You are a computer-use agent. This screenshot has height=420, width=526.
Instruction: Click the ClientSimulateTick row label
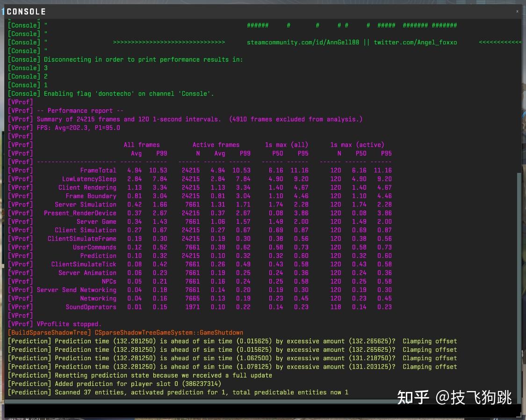84,264
